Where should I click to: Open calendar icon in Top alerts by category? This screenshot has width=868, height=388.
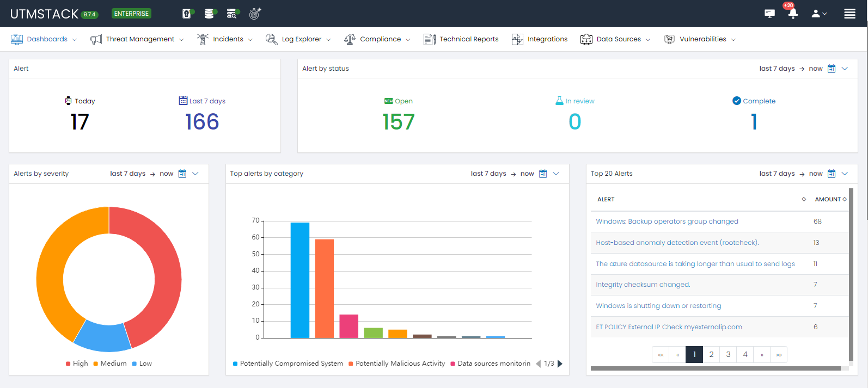[543, 174]
